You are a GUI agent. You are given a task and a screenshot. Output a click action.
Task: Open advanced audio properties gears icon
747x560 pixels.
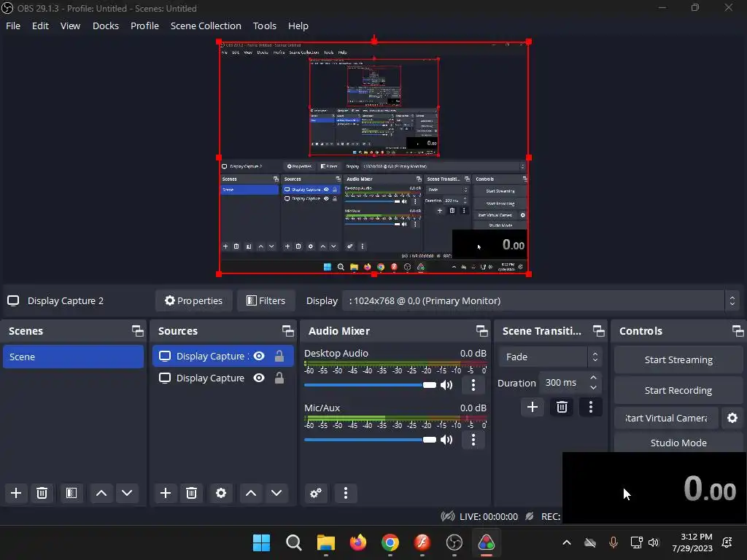tap(316, 493)
